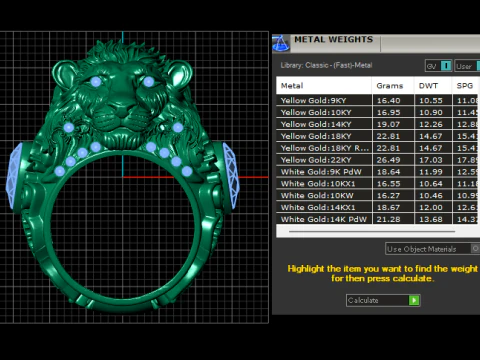Select the White Gold:9K PdW row
Screen dimensions: 480x360
(x=378, y=172)
